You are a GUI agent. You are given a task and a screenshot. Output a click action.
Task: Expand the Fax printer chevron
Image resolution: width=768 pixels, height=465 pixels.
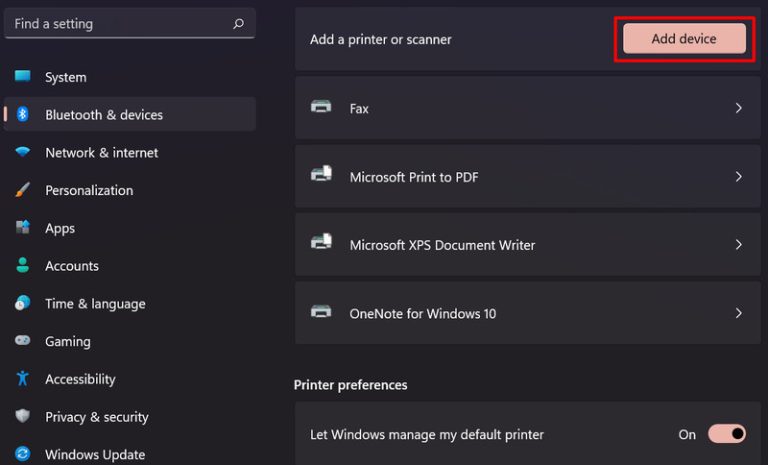click(x=739, y=108)
